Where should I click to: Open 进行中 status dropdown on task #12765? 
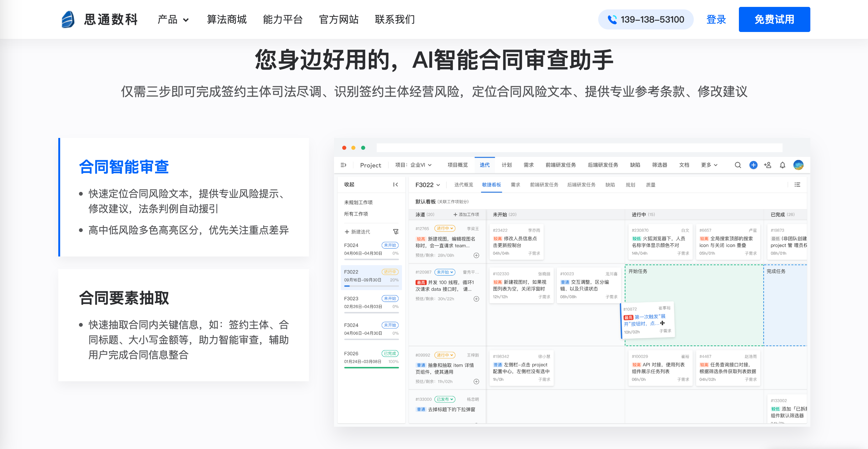444,228
